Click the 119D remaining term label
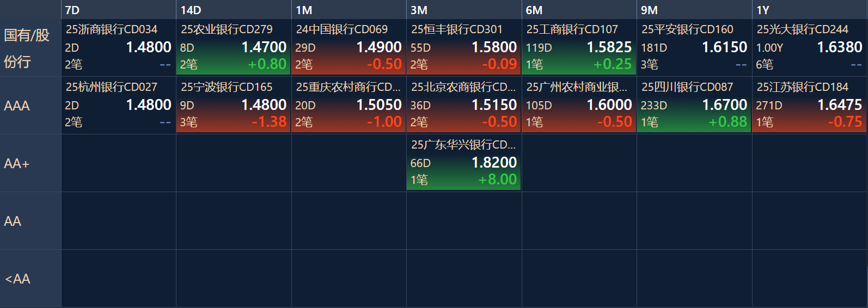 click(x=539, y=48)
